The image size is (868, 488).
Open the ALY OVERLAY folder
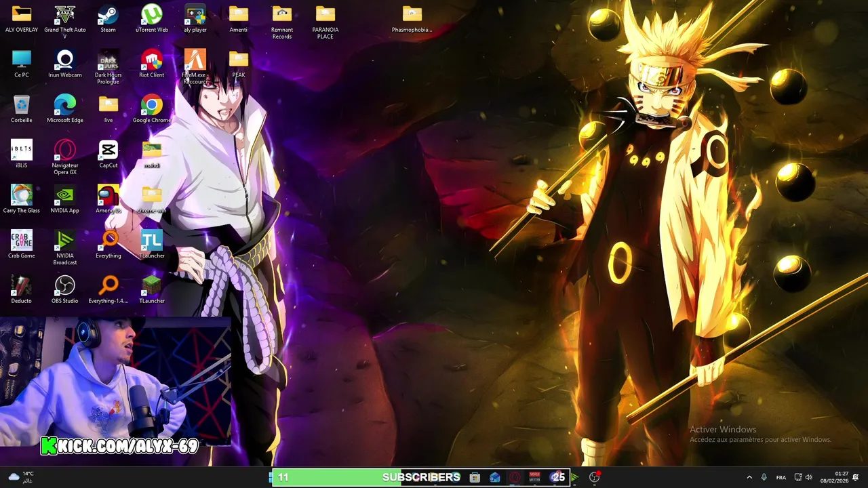22,19
